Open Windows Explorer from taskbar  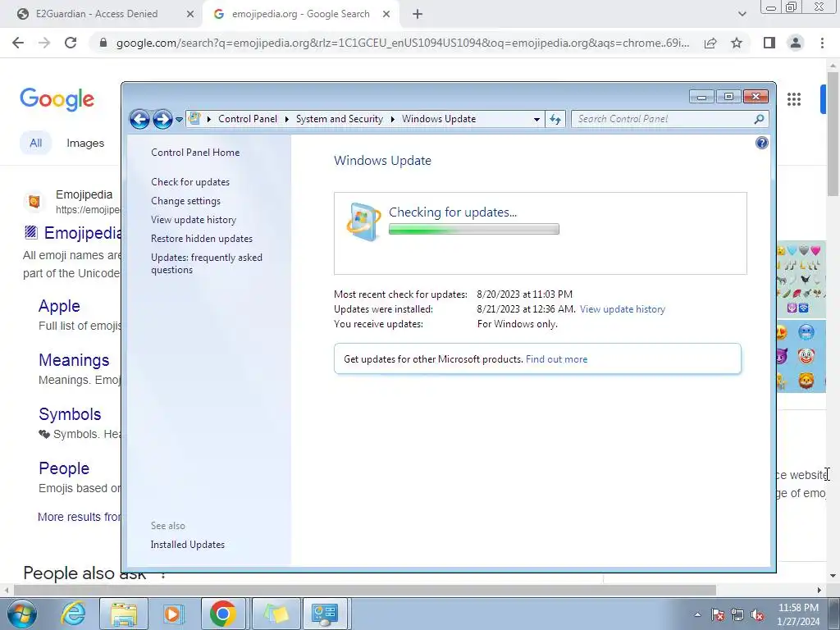coord(124,614)
